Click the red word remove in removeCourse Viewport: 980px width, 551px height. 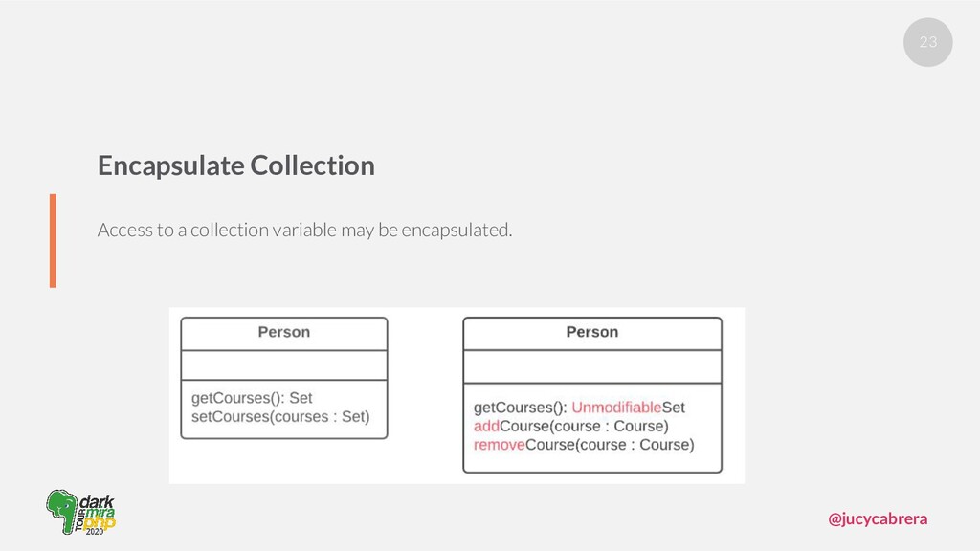[x=499, y=445]
